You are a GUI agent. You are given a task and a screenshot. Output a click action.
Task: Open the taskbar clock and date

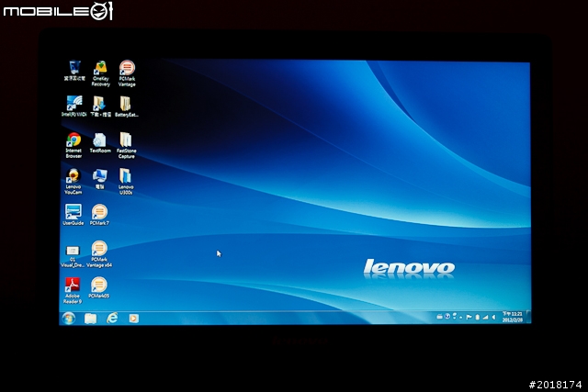coord(513,317)
